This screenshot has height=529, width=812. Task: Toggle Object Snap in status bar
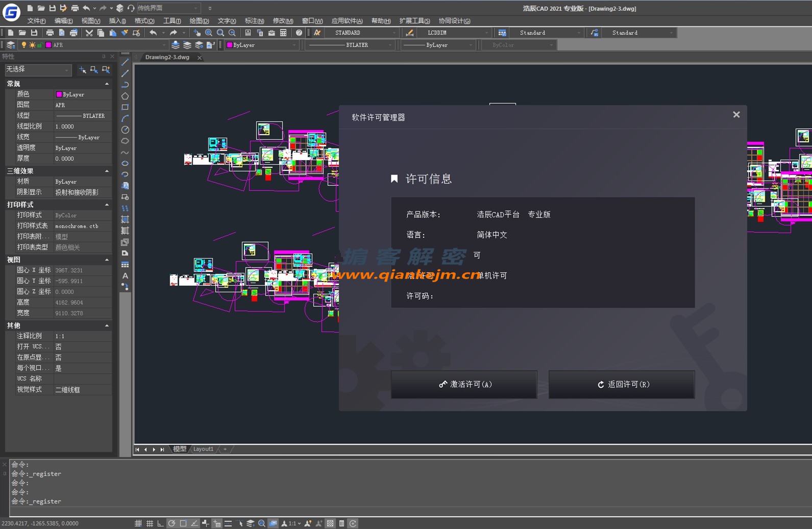point(183,523)
